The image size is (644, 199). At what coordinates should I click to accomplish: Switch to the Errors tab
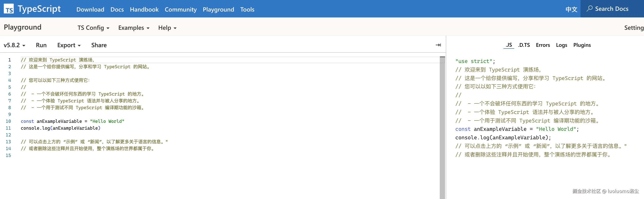pyautogui.click(x=543, y=45)
